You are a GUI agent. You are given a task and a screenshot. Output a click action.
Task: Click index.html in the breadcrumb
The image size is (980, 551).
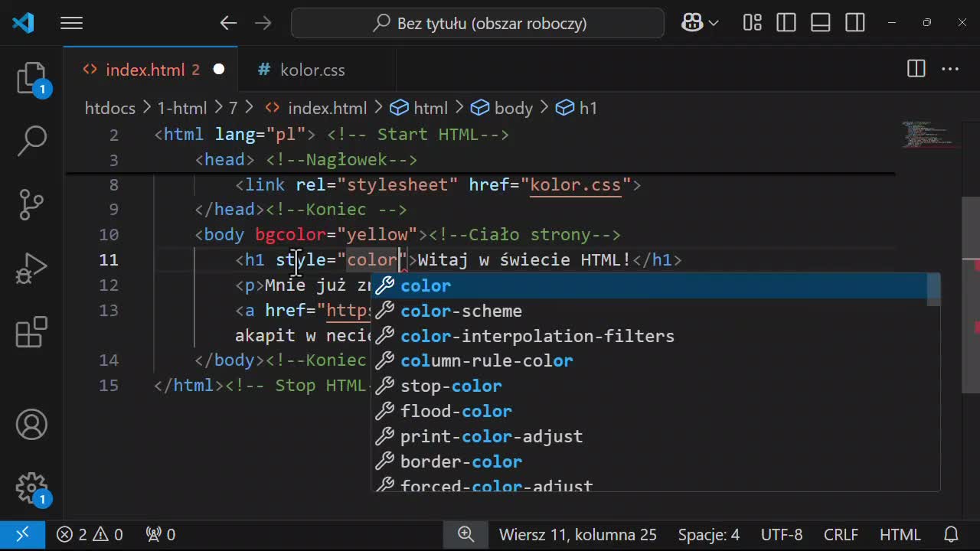click(316, 108)
